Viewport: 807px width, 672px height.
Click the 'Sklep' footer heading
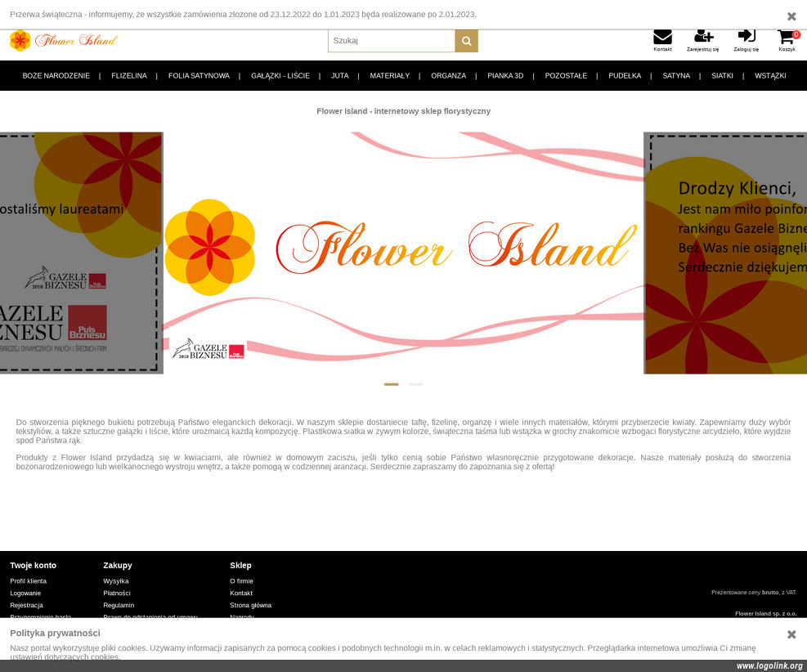240,565
